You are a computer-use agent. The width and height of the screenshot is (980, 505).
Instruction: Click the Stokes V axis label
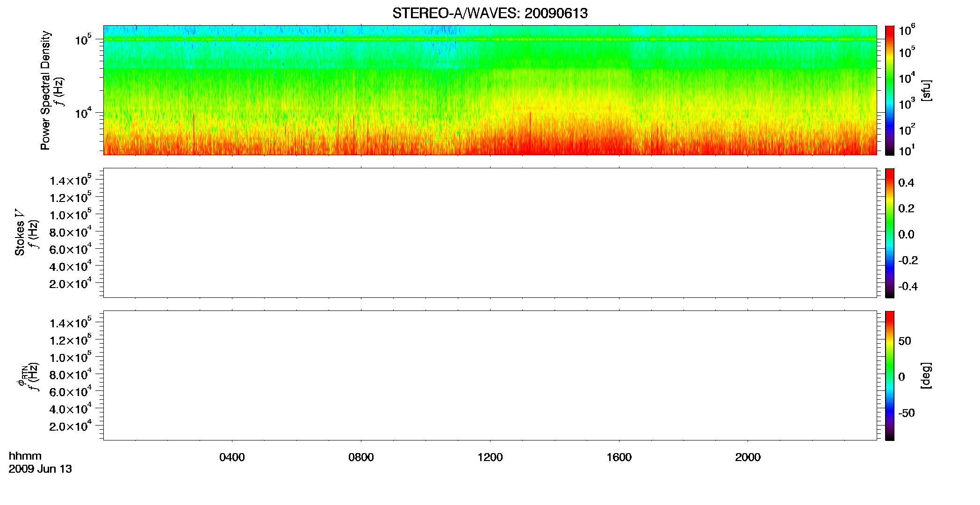(20, 232)
